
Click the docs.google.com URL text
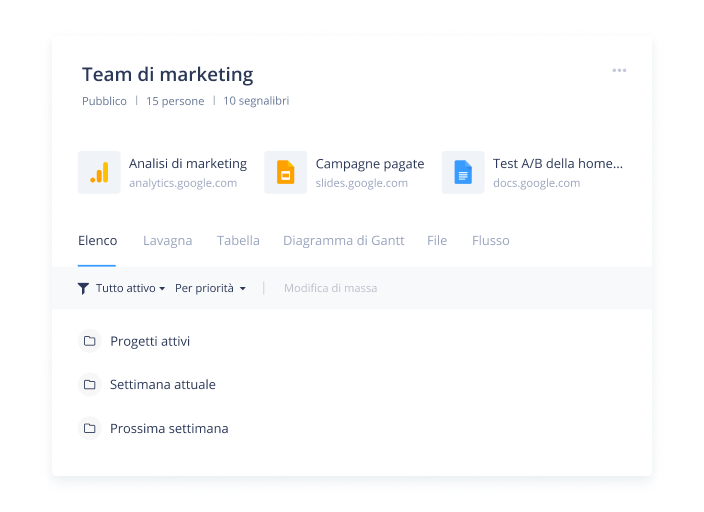pos(537,183)
